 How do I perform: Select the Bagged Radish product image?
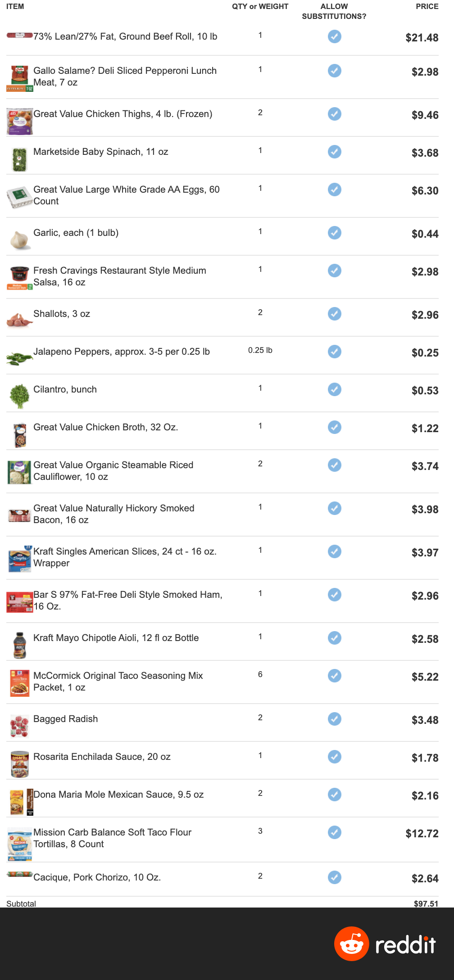click(x=19, y=726)
